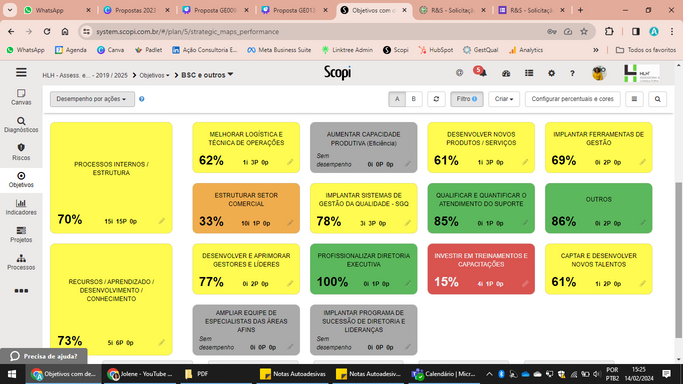The height and width of the screenshot is (384, 683).
Task: Open settings gear in Scopi header
Action: point(551,73)
